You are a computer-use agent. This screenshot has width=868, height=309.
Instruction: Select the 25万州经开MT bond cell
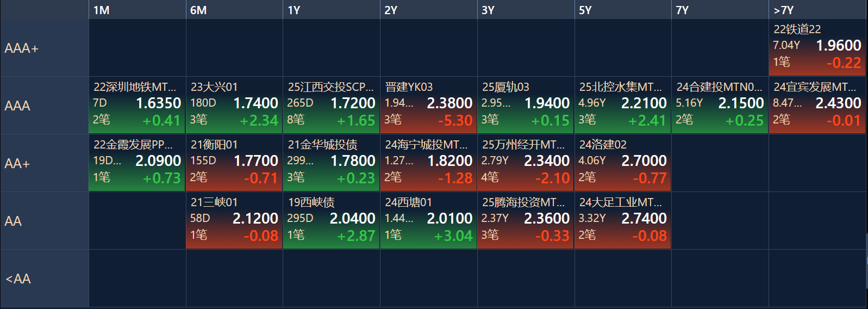click(526, 163)
